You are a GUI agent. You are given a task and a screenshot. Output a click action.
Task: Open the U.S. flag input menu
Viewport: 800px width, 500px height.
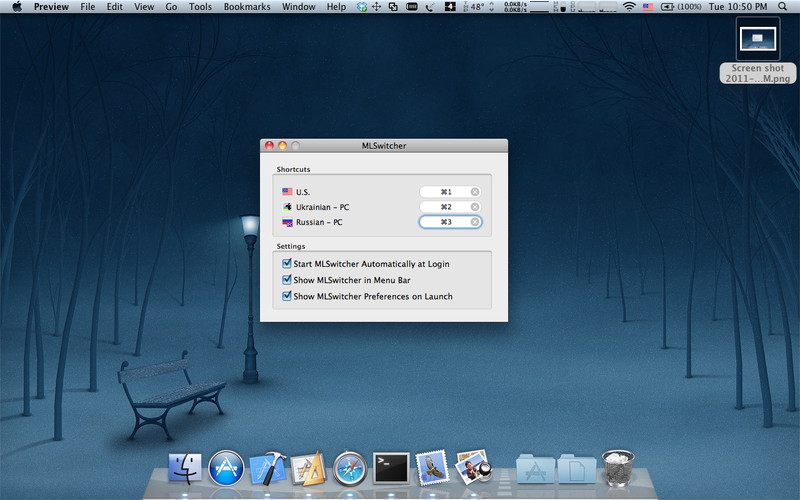point(648,7)
